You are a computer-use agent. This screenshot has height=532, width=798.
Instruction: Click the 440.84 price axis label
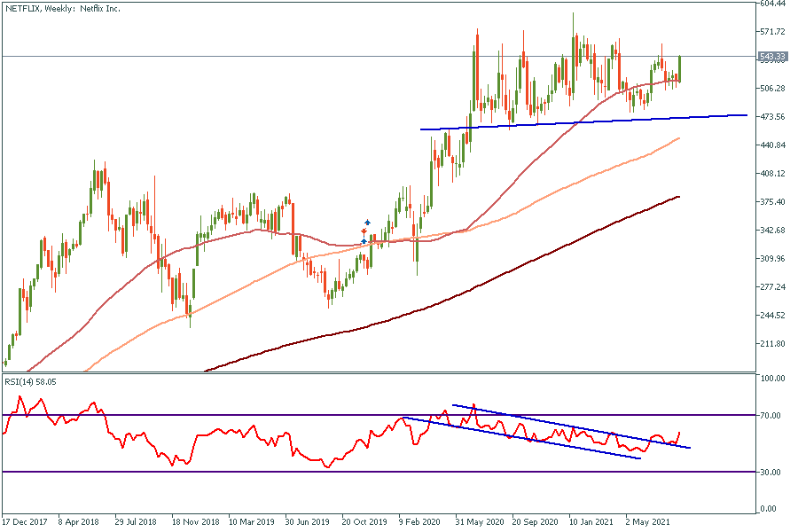(x=772, y=145)
